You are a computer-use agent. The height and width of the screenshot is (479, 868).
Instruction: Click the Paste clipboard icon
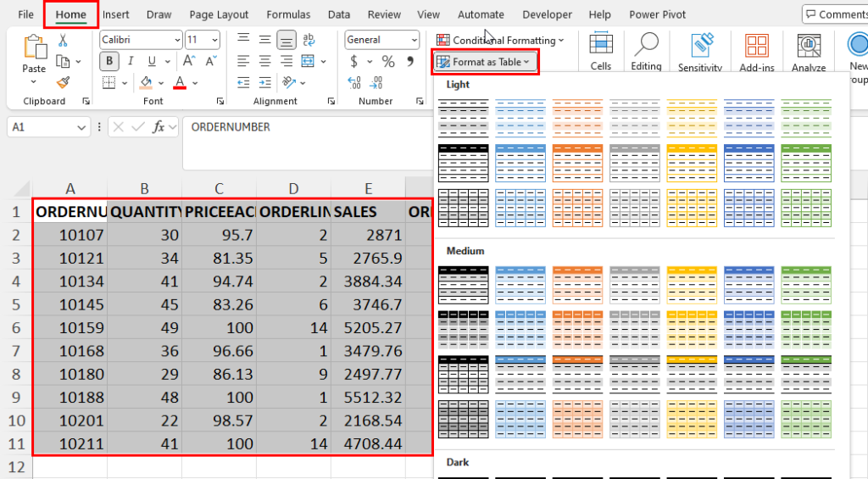[x=34, y=47]
